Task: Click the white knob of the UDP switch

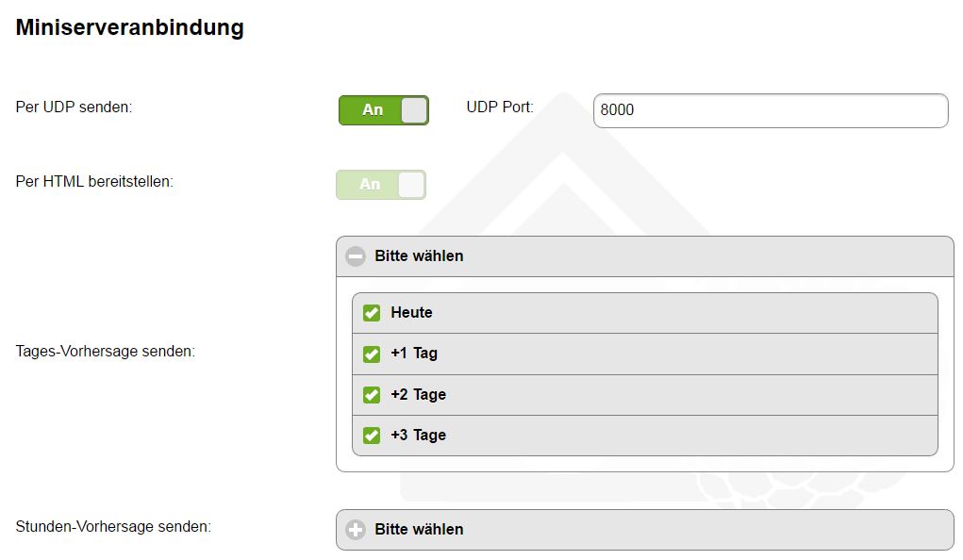Action: click(414, 110)
